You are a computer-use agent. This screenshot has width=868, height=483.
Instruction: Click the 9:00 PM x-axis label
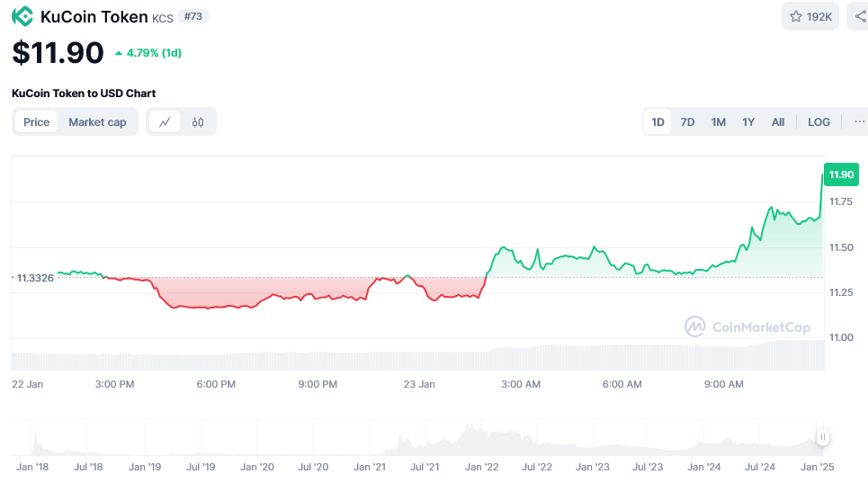318,384
